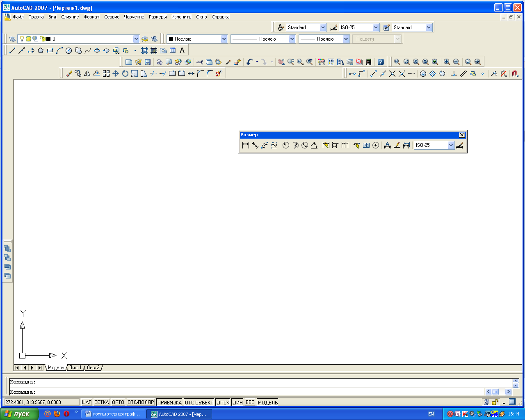
Task: Select the Circle drawing tool
Action: (69, 50)
